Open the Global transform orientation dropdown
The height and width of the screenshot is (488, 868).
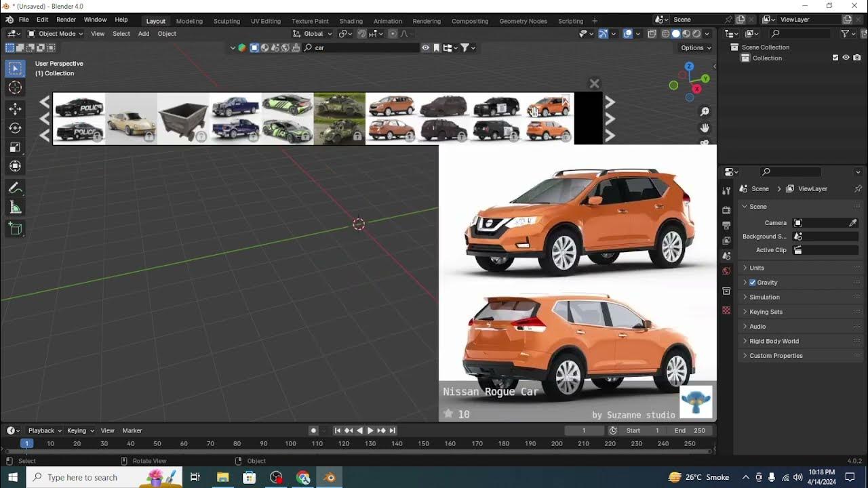point(313,34)
